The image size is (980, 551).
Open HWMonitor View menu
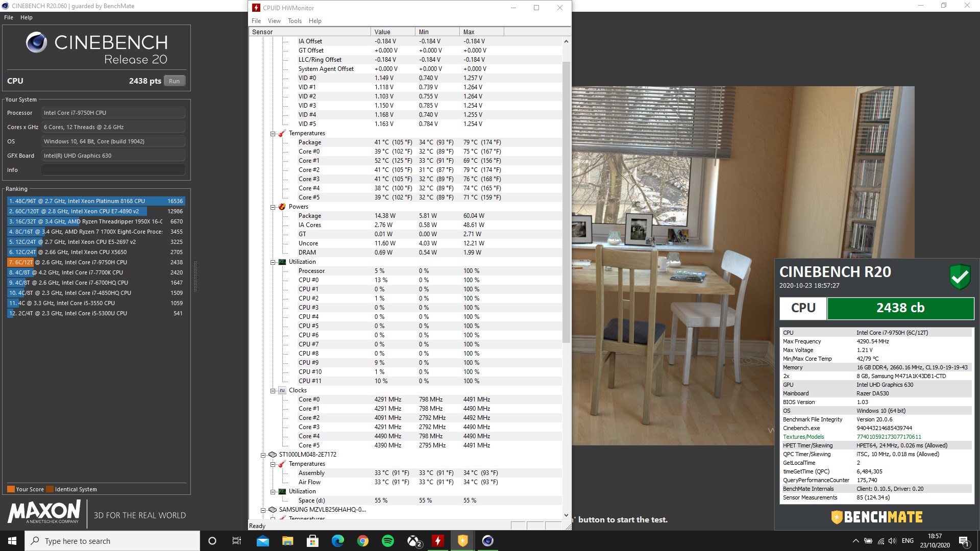[274, 21]
